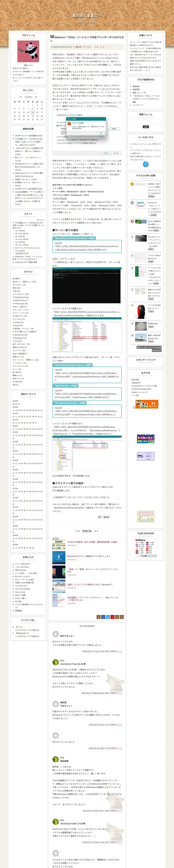The height and width of the screenshot is (868, 174).
Task: Click the light blue Twitter share button
Action: pos(108,617)
